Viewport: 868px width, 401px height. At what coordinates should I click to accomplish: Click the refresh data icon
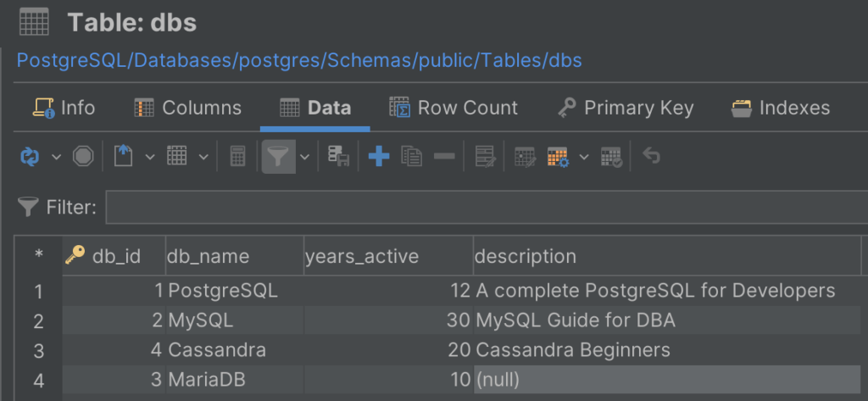coord(30,157)
